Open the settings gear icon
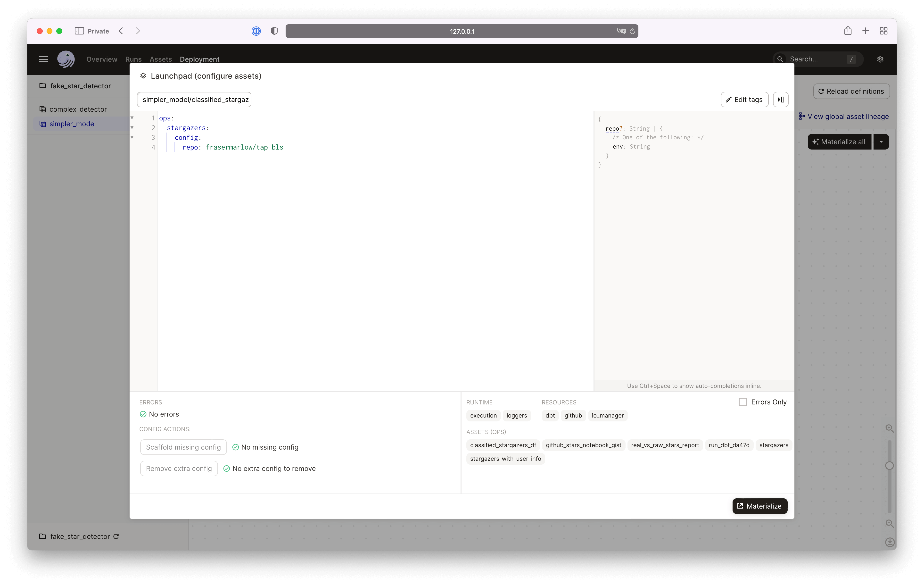The width and height of the screenshot is (924, 586). 880,59
